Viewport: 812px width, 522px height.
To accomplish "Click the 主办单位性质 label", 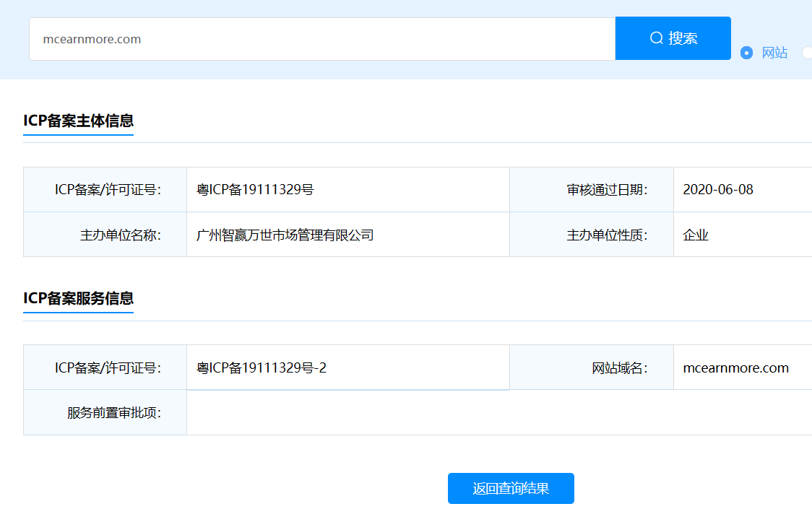I will point(607,235).
